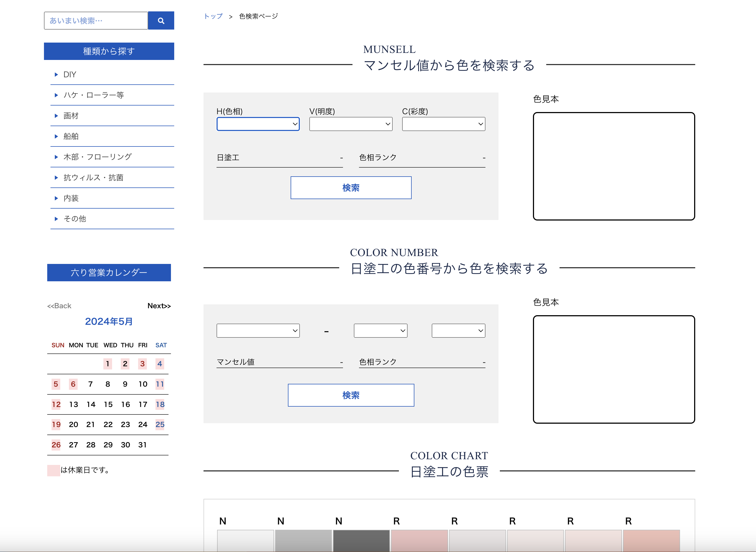
Task: Select the third N dark gray swatch
Action: click(361, 541)
